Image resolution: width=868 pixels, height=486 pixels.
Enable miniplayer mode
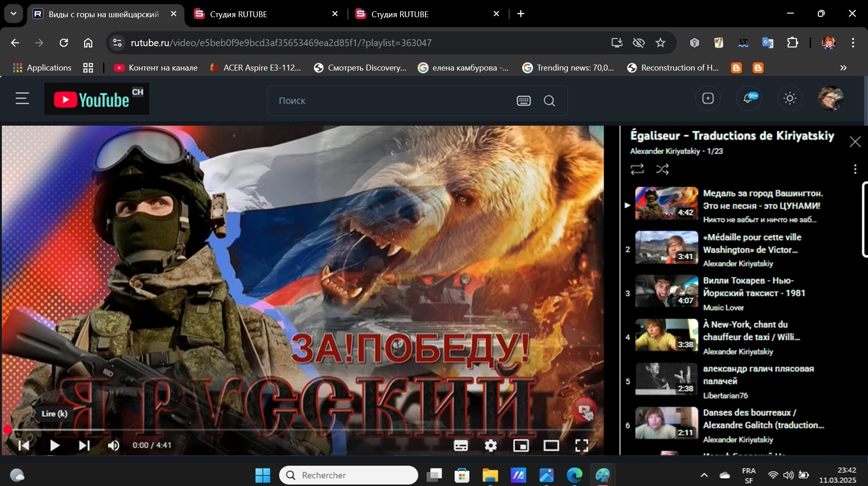[521, 446]
